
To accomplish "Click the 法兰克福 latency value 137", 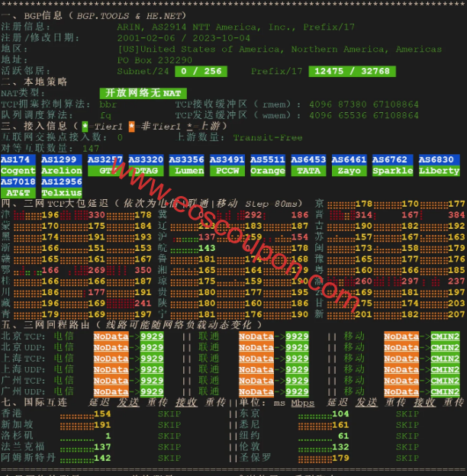I will (x=102, y=447).
